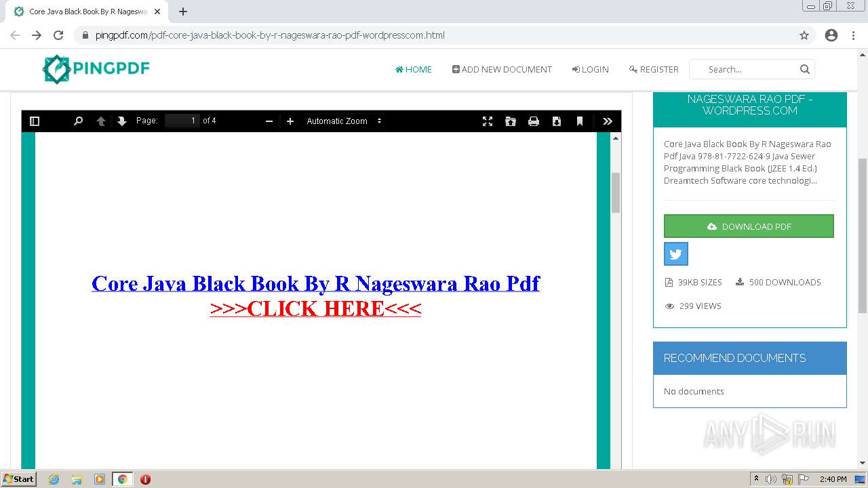
Task: Open the Windows Start menu
Action: pyautogui.click(x=18, y=479)
